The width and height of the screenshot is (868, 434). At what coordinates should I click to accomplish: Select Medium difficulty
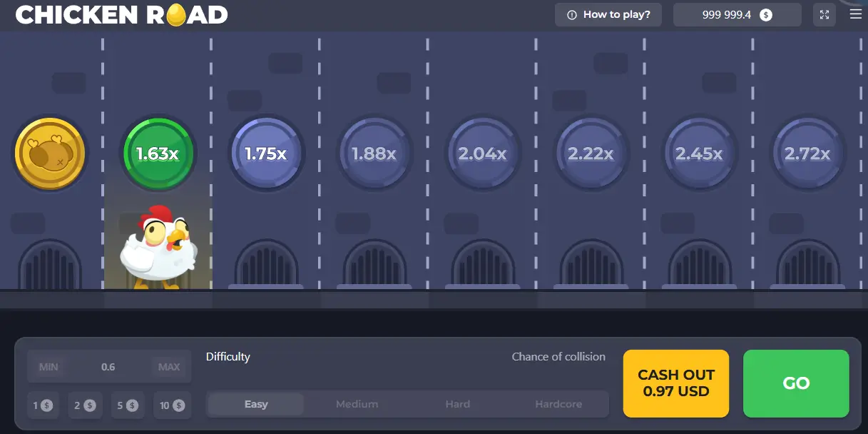pyautogui.click(x=357, y=404)
